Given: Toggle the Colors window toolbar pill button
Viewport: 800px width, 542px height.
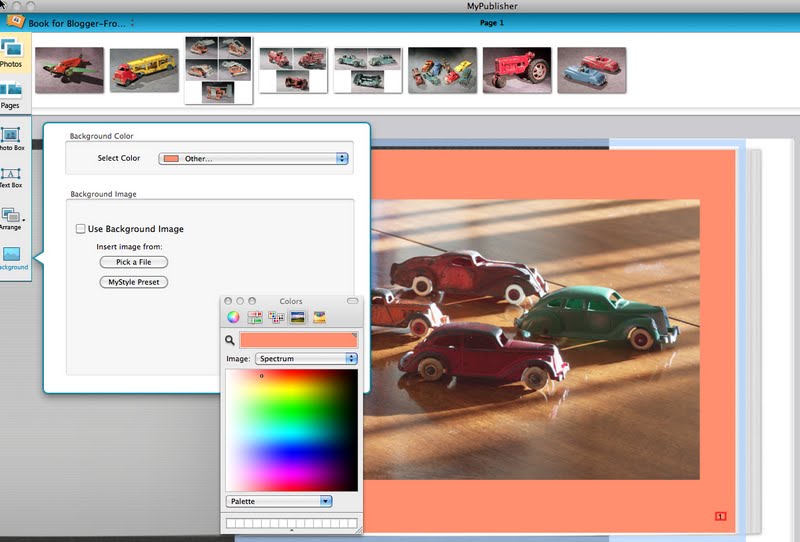Looking at the screenshot, I should click(353, 301).
